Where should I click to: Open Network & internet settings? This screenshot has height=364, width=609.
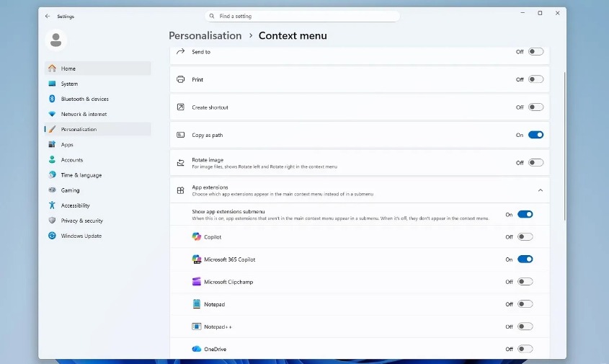pyautogui.click(x=98, y=114)
